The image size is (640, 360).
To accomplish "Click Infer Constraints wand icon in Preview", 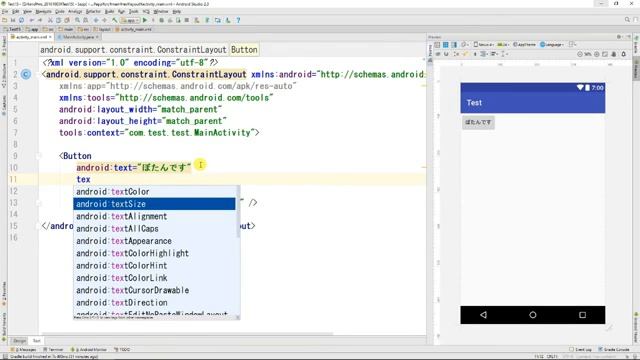I will click(466, 54).
